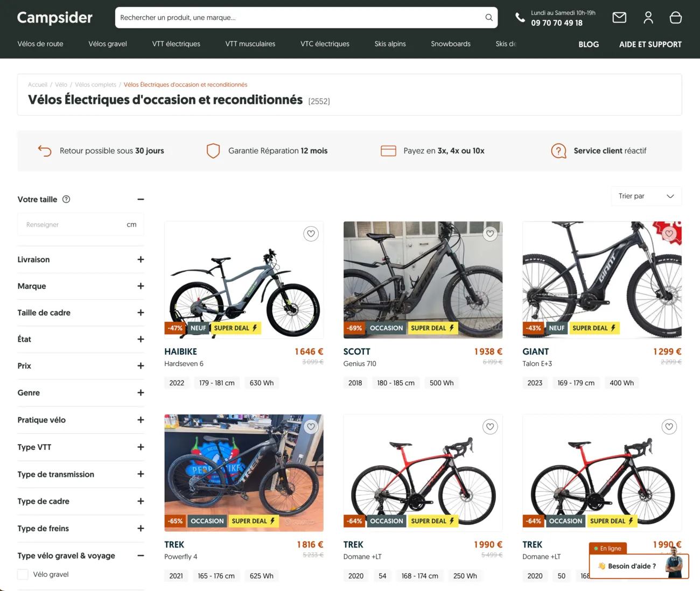This screenshot has height=591, width=700.
Task: Click the 180 - 185 cm size tag
Action: click(x=396, y=383)
